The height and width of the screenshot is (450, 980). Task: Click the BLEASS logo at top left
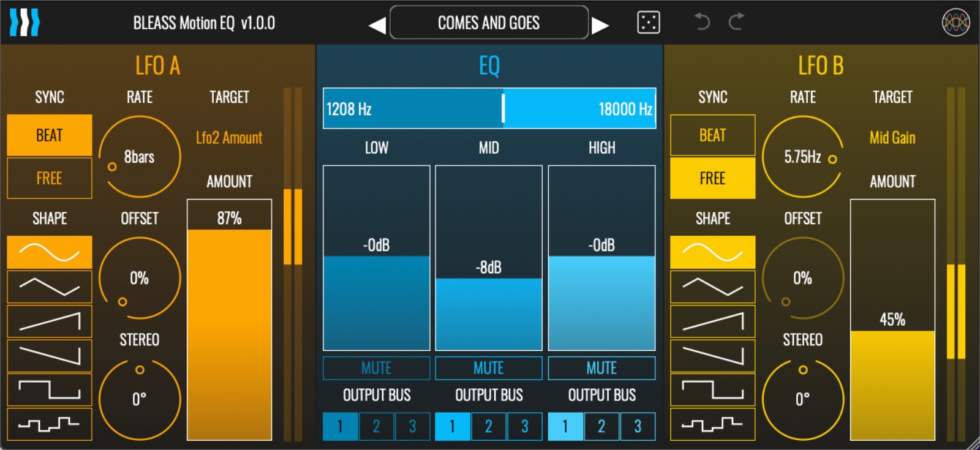24,23
